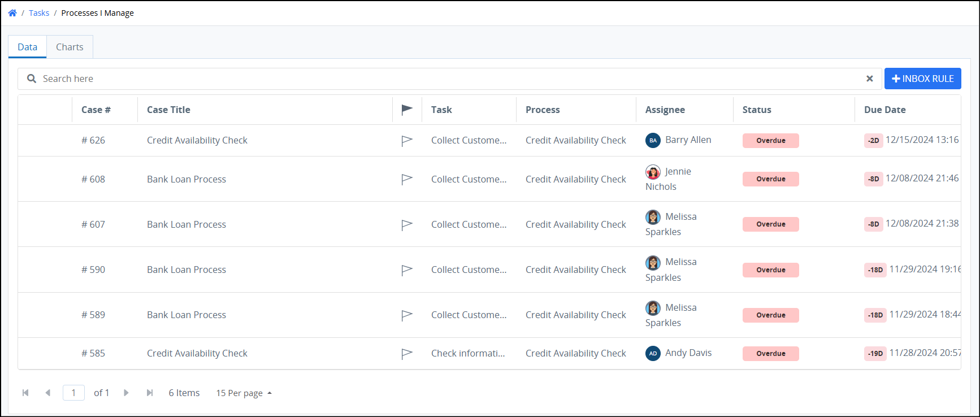
Task: Open the 15 Per page dropdown
Action: [x=244, y=393]
